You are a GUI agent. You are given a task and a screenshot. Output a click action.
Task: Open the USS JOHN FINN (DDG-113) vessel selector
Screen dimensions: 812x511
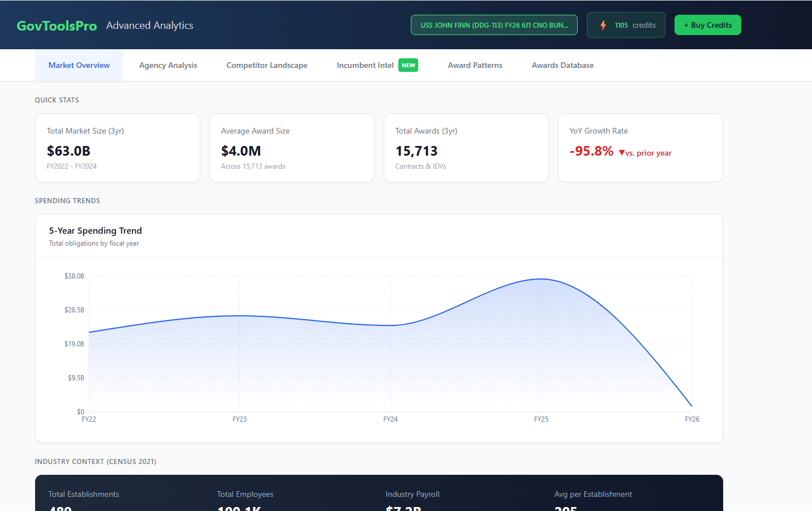coord(493,25)
